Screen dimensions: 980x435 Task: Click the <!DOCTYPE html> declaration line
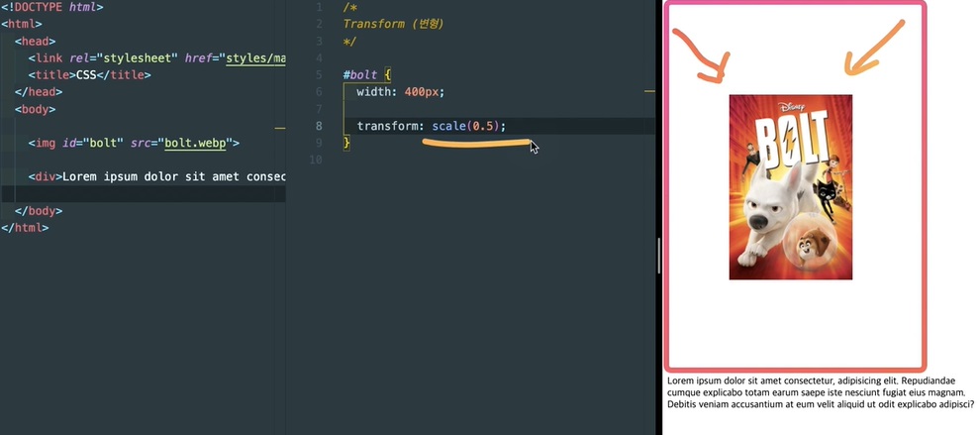(51, 8)
